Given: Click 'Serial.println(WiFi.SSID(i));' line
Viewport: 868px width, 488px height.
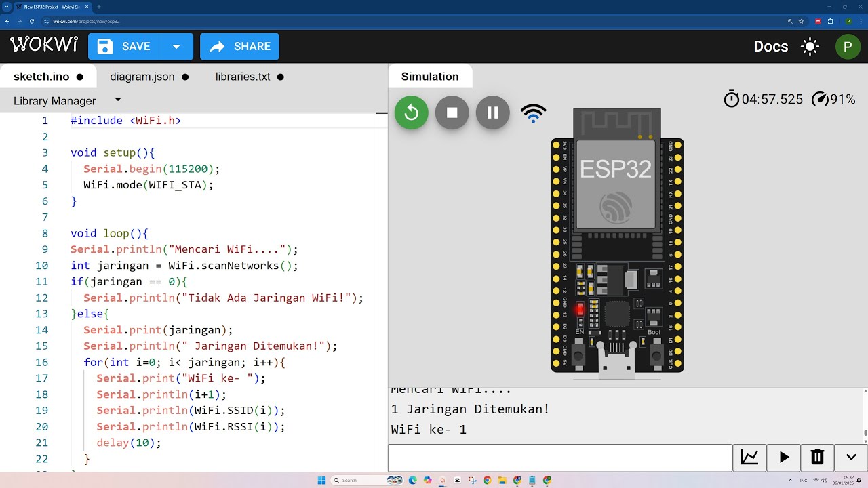Looking at the screenshot, I should tap(191, 411).
